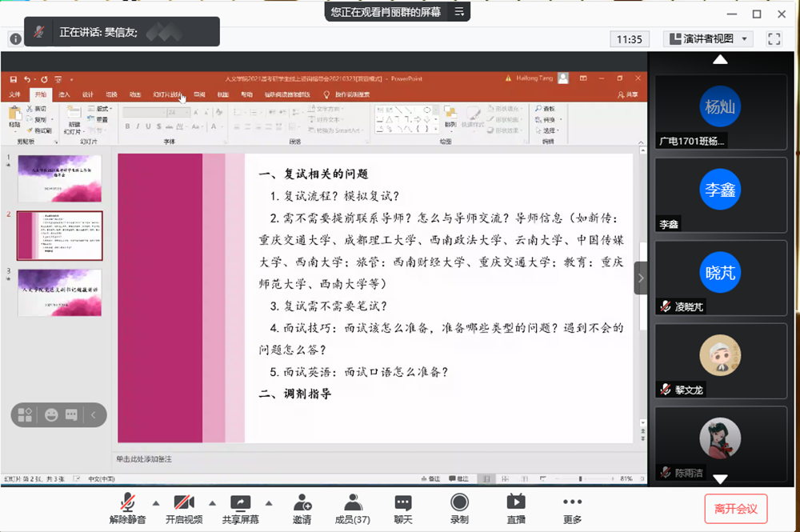The image size is (800, 532).
Task: Enter full screen mode
Action: click(774, 38)
